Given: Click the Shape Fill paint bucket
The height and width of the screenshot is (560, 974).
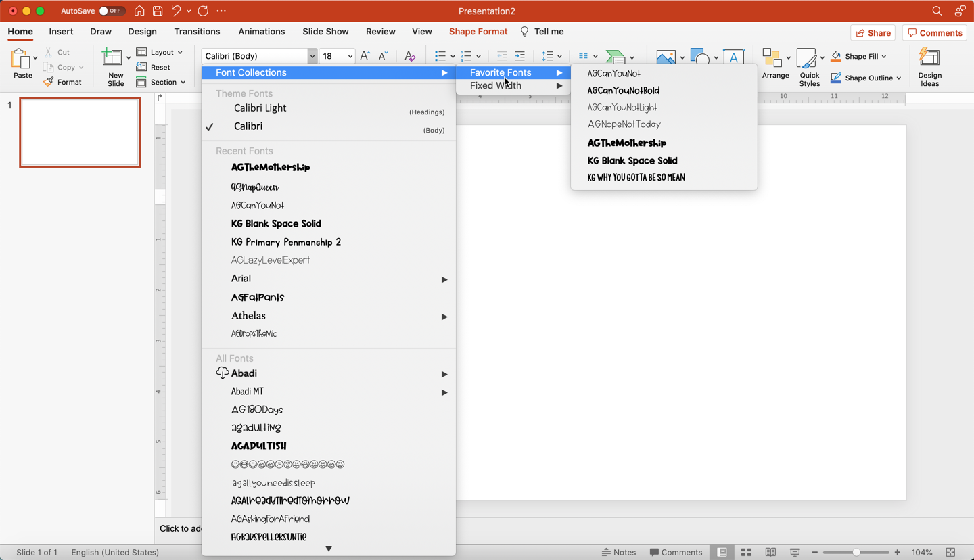Looking at the screenshot, I should click(x=836, y=56).
